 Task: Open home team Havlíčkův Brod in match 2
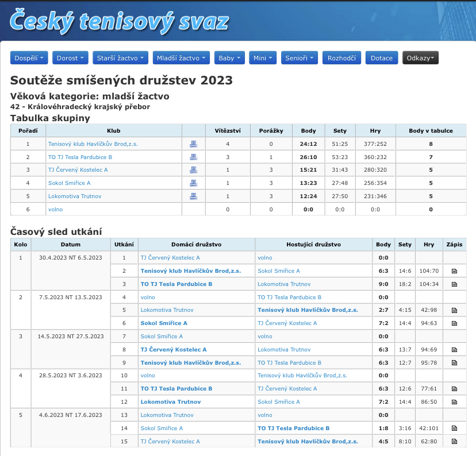191,271
